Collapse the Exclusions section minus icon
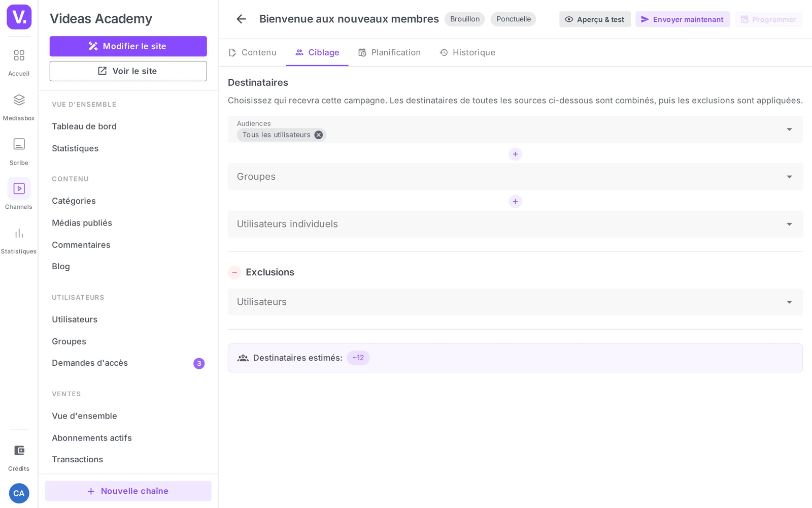Image resolution: width=812 pixels, height=508 pixels. pyautogui.click(x=234, y=273)
